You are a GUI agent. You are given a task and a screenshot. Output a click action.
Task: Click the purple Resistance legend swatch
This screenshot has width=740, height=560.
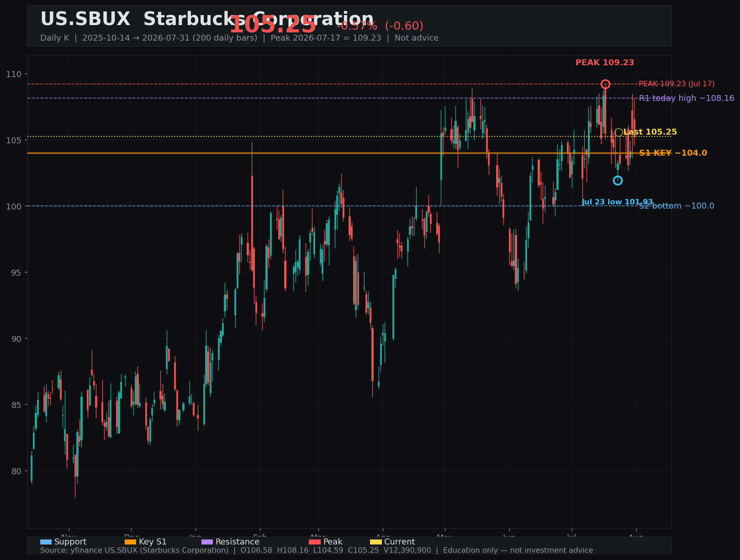pos(207,542)
